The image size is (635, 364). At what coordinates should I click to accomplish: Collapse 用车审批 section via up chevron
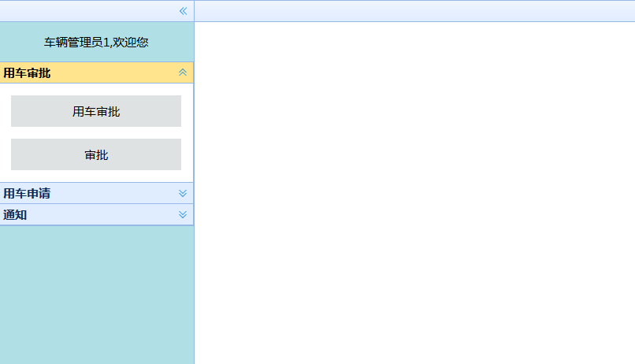pos(183,72)
